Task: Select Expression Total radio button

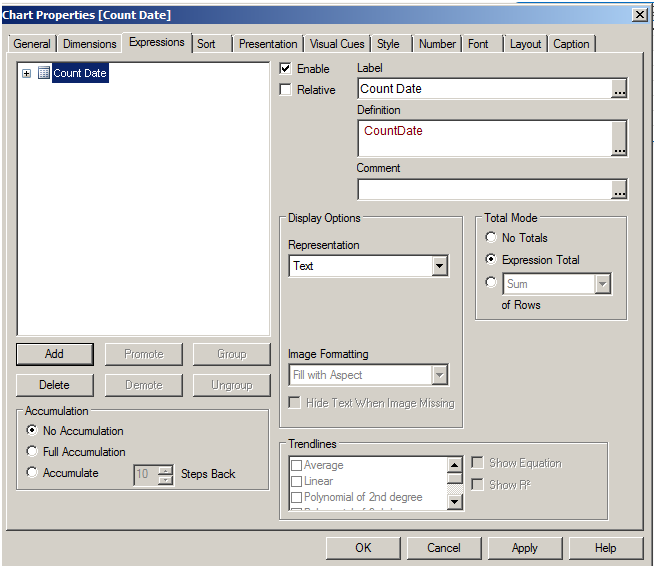Action: point(491,259)
